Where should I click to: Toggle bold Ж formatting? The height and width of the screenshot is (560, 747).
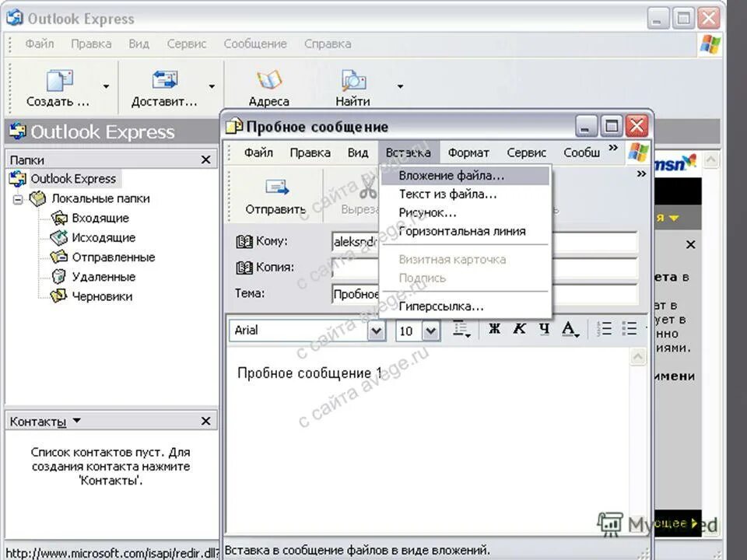(495, 328)
